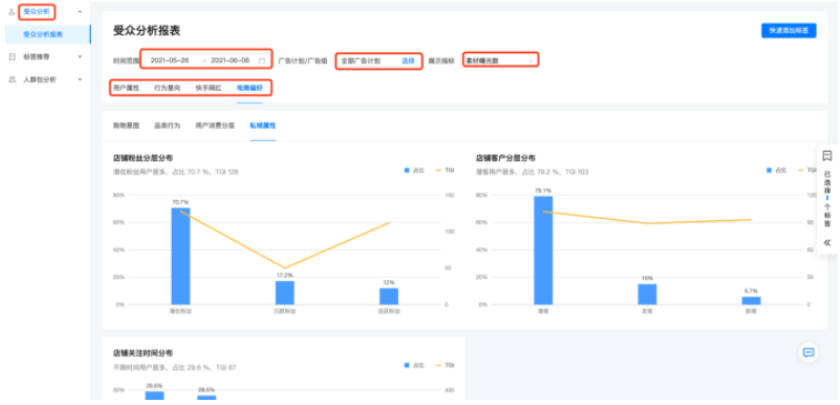Click the 人群包分析 sidebar icon
Screen dimensions: 840x405
click(11, 78)
